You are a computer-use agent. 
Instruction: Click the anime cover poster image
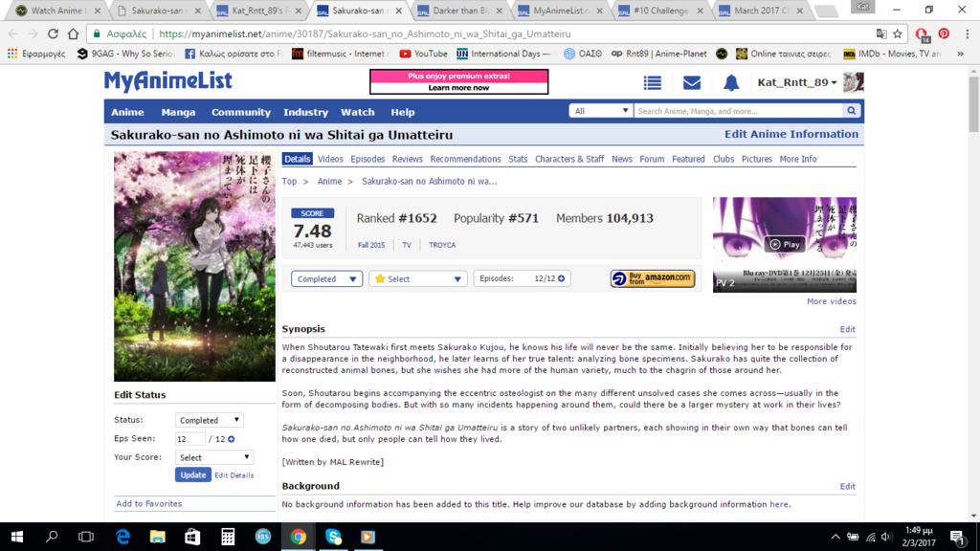coord(194,266)
